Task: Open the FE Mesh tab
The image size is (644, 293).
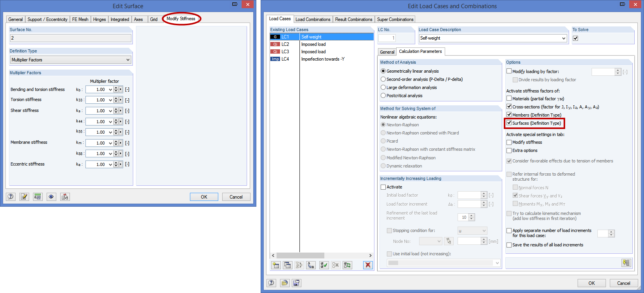Action: point(80,19)
